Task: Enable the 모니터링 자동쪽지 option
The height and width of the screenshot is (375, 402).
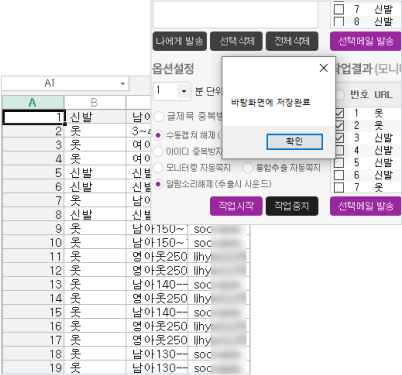Action: (158, 167)
